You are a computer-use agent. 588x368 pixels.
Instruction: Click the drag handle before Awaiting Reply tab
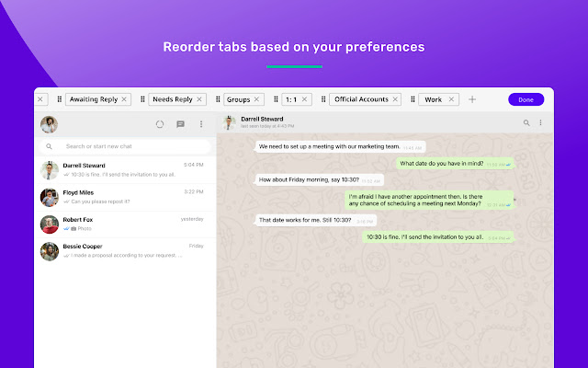[x=59, y=99]
